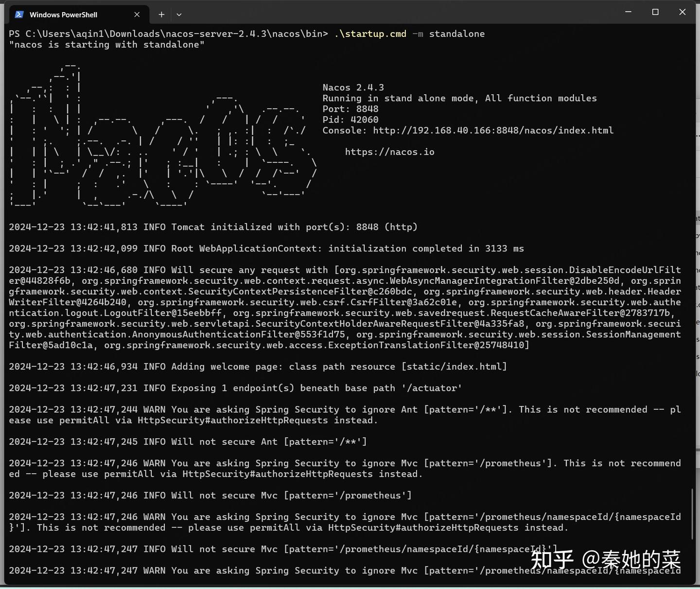Click the .\startup.cmd command text
Viewport: 700px width, 589px height.
(370, 34)
